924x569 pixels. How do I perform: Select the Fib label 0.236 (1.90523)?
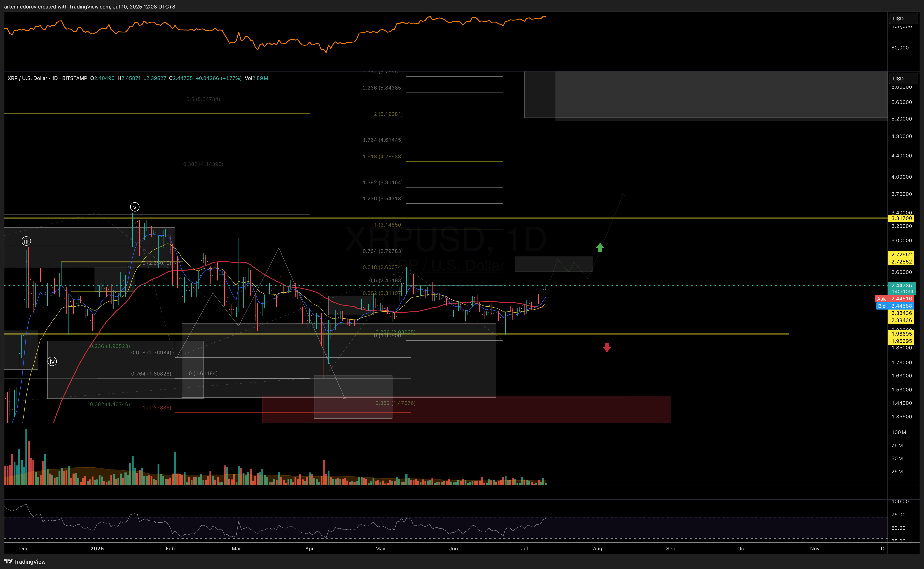point(110,346)
